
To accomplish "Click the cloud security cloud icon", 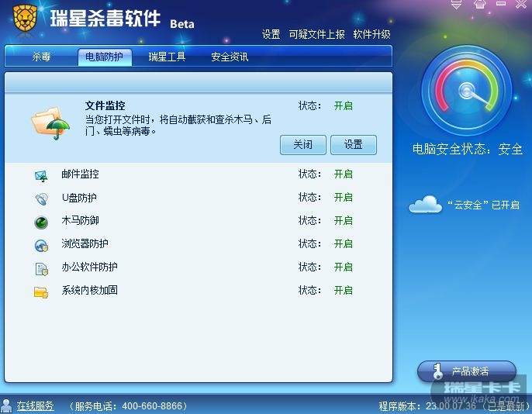I will coord(426,205).
